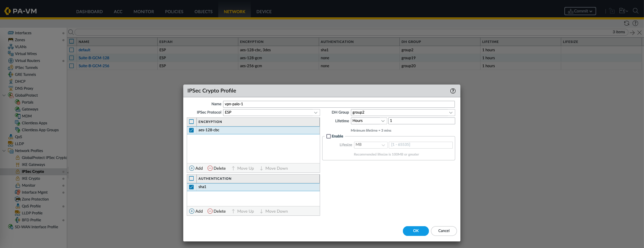Image resolution: width=644 pixels, height=248 pixels.
Task: Open the Lifetime Hours unit dropdown
Action: tap(369, 121)
